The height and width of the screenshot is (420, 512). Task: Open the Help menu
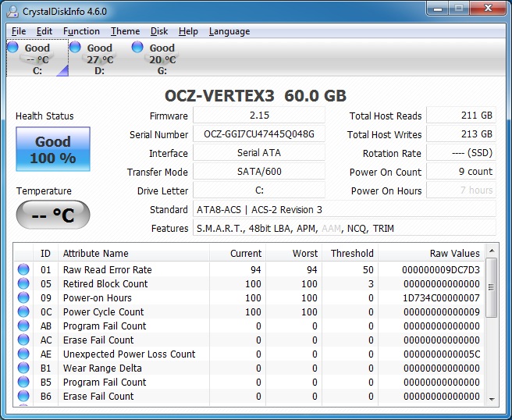(188, 31)
